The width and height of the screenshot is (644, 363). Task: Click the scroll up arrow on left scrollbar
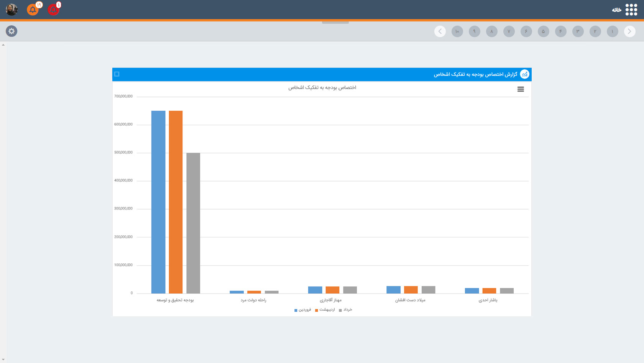[x=3, y=45]
